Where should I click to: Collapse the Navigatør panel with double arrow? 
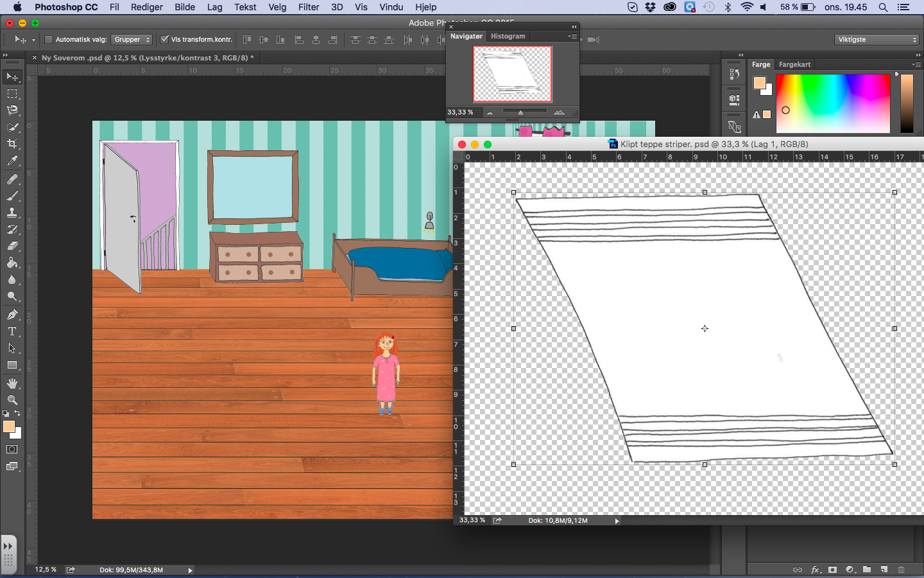pos(574,27)
